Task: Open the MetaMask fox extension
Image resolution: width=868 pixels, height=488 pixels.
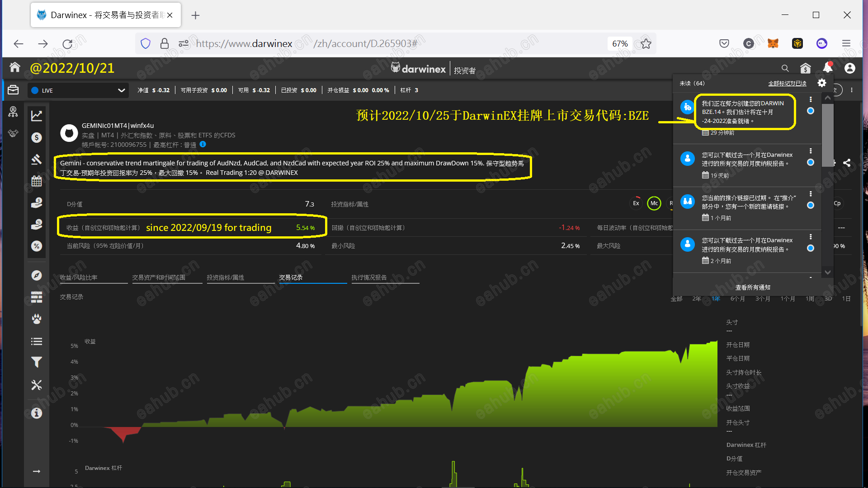Action: tap(773, 43)
